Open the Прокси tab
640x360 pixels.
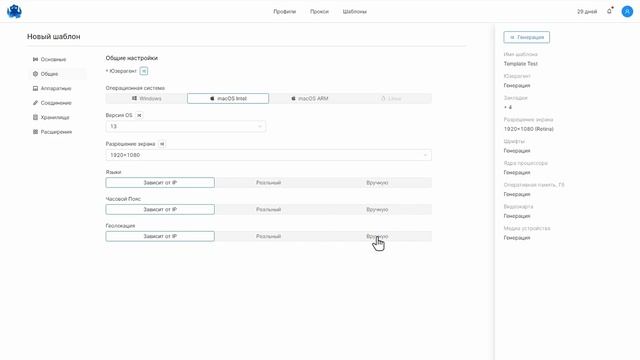[319, 11]
